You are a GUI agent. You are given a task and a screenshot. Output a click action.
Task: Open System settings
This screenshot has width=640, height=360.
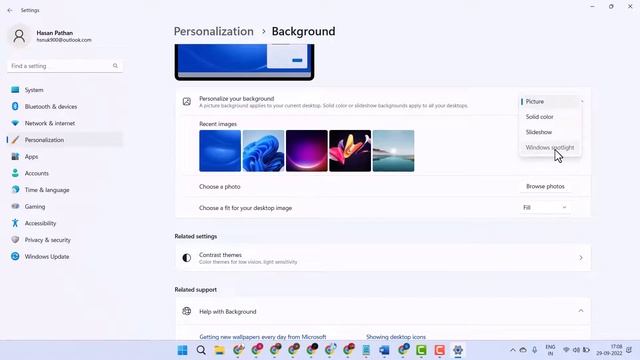[x=65, y=90]
